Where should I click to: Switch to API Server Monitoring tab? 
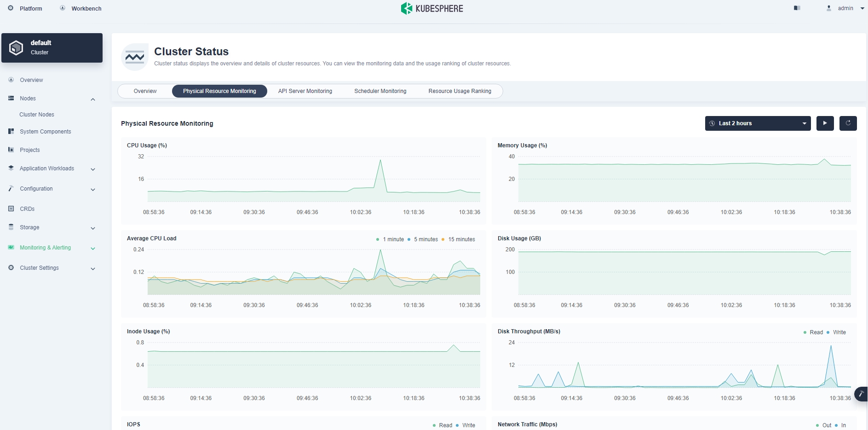click(x=305, y=91)
